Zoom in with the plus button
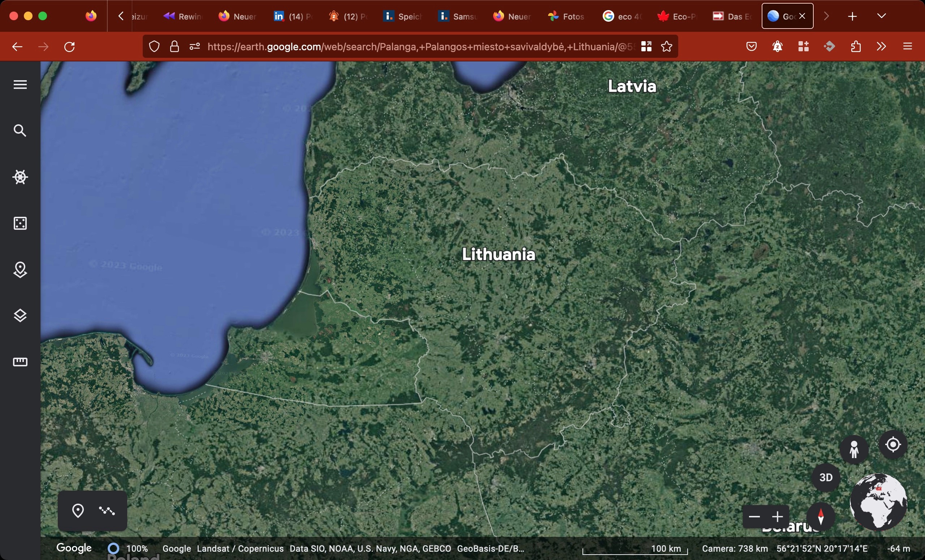Viewport: 925px width, 560px height. (778, 517)
